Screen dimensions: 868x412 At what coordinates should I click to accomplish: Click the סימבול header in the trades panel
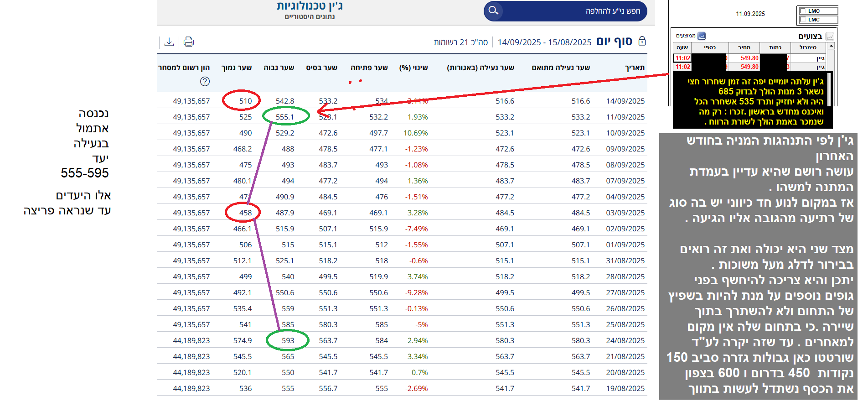point(808,47)
